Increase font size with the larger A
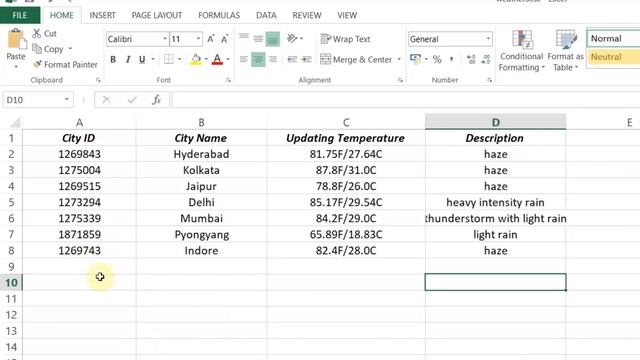This screenshot has height=360, width=640. 211,39
